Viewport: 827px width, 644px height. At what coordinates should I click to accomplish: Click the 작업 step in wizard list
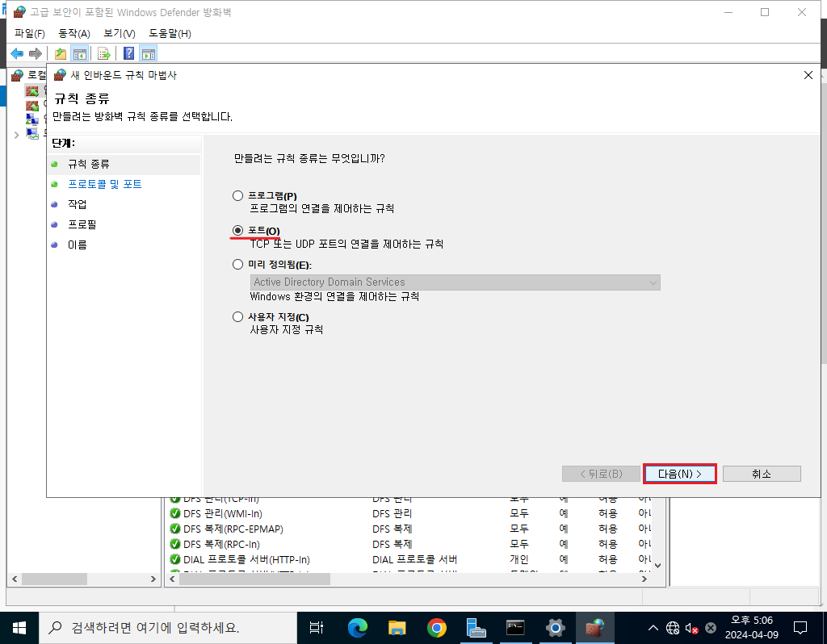pos(77,204)
